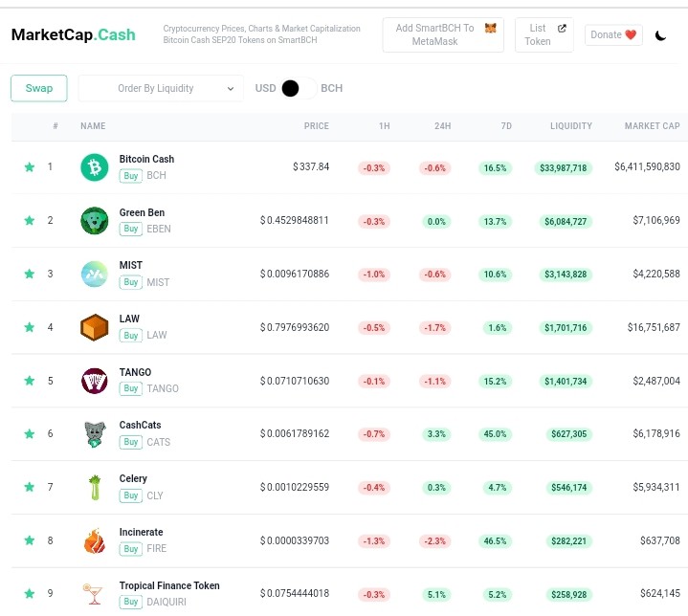Toggle the favorite star for MIST
The image size is (688, 616).
click(x=30, y=274)
